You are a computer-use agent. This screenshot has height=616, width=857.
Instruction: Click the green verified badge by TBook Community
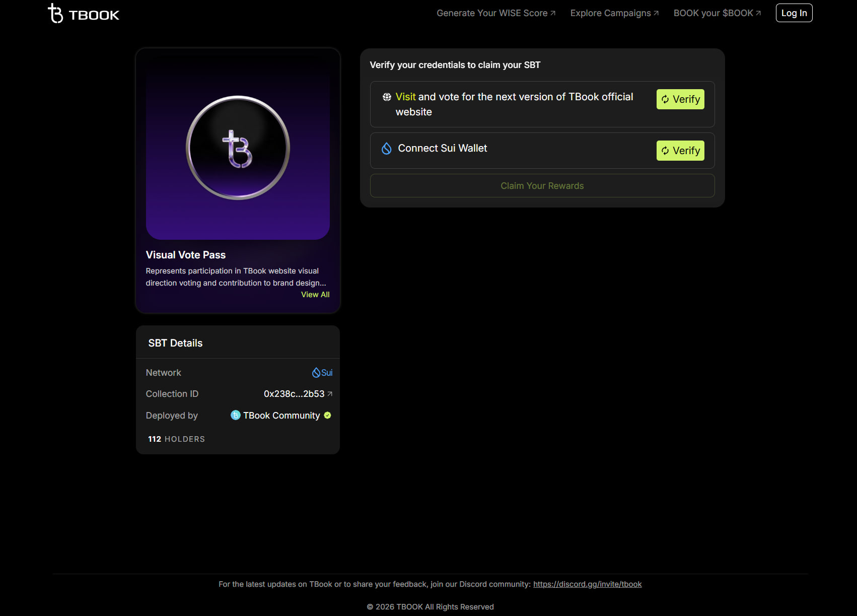(x=327, y=416)
